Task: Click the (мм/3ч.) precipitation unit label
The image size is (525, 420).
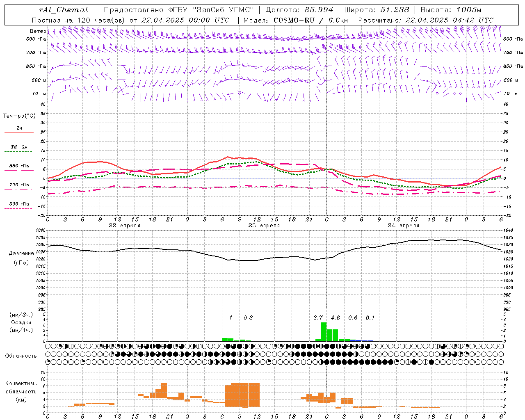Action: [21, 315]
